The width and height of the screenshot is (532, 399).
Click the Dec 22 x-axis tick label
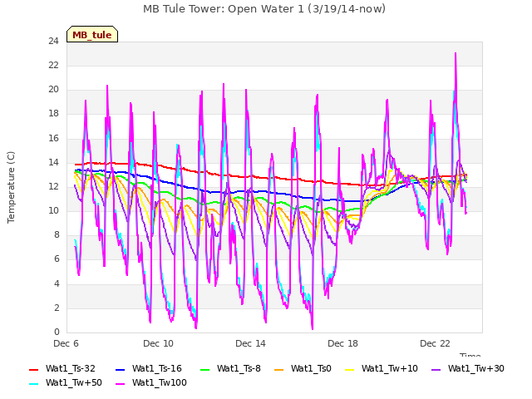435,343
